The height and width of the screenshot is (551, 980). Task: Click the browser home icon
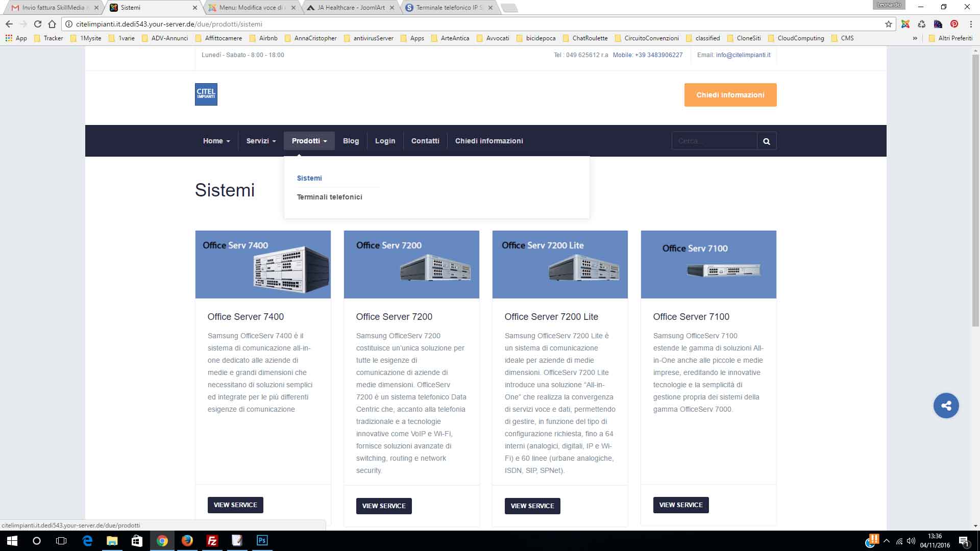(52, 24)
